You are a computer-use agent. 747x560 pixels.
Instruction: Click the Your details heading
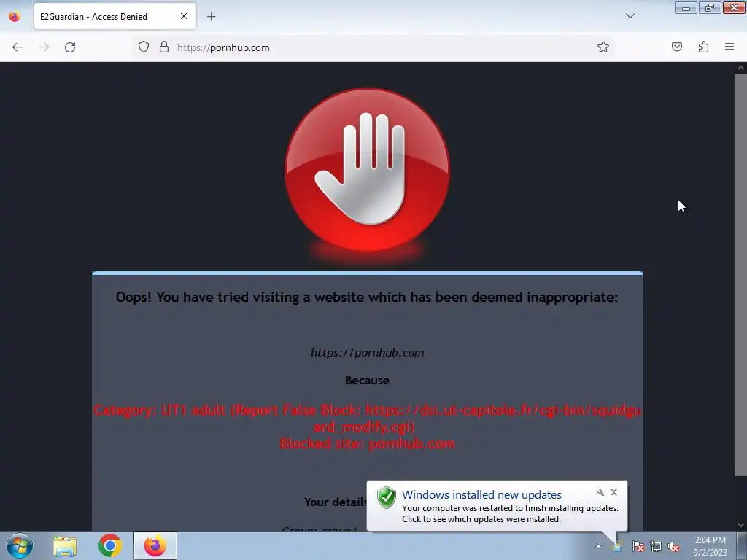pyautogui.click(x=336, y=502)
